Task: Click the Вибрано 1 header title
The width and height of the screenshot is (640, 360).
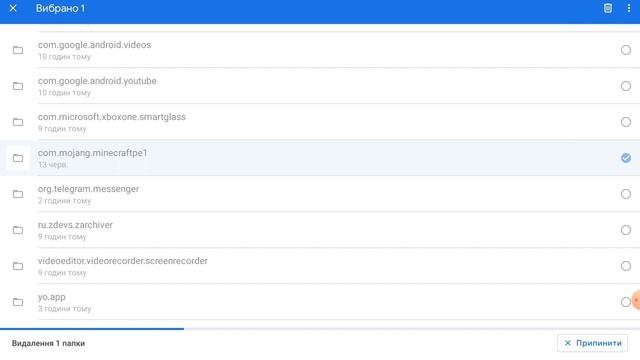Action: point(60,8)
